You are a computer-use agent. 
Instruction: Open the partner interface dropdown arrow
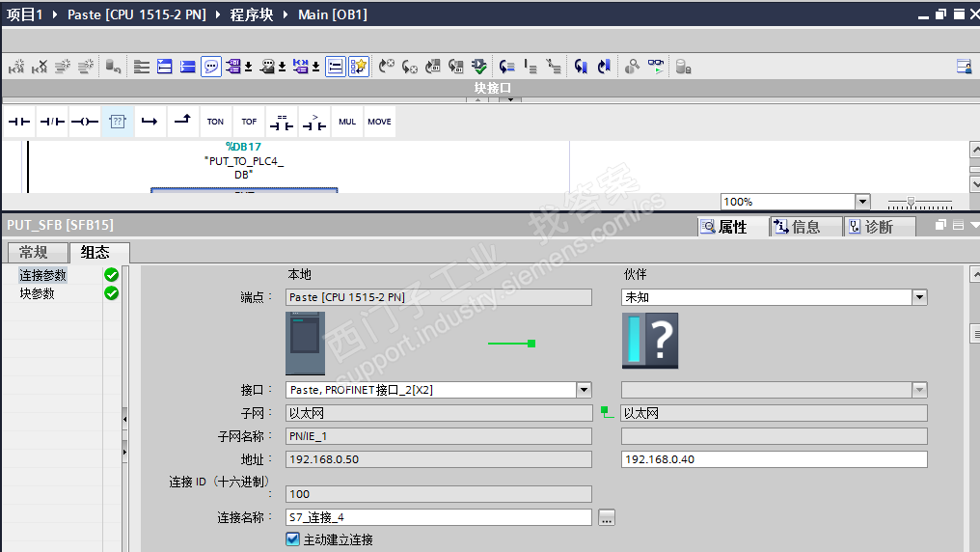click(x=919, y=390)
